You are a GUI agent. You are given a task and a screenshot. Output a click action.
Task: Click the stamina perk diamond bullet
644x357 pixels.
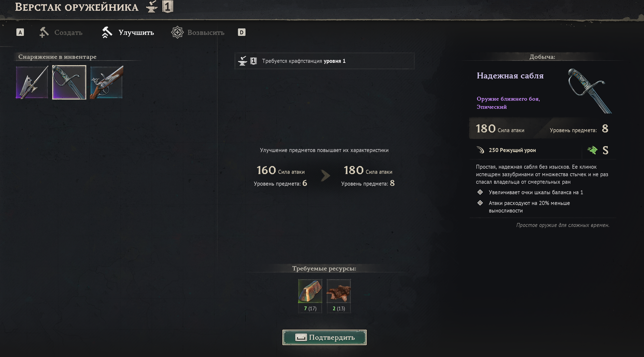pyautogui.click(x=480, y=203)
